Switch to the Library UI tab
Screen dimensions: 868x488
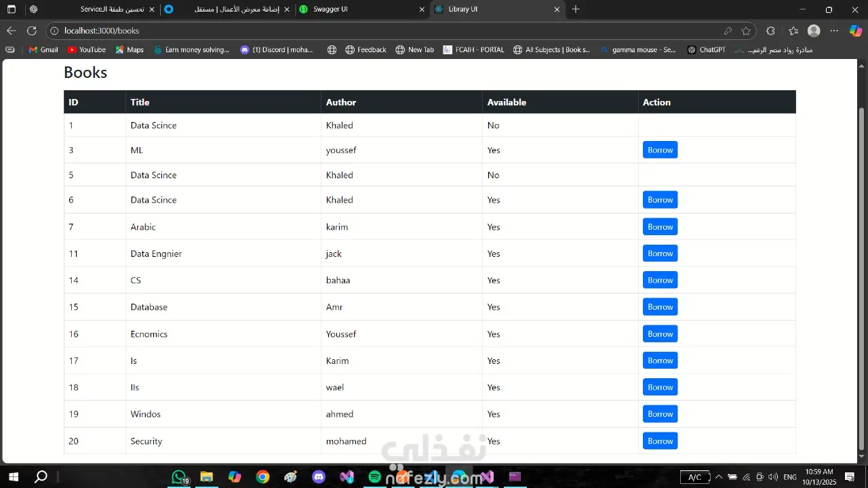point(498,9)
